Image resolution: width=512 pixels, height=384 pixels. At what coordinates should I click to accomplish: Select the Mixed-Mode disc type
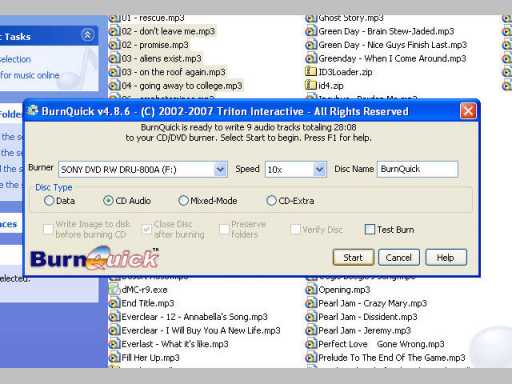183,201
